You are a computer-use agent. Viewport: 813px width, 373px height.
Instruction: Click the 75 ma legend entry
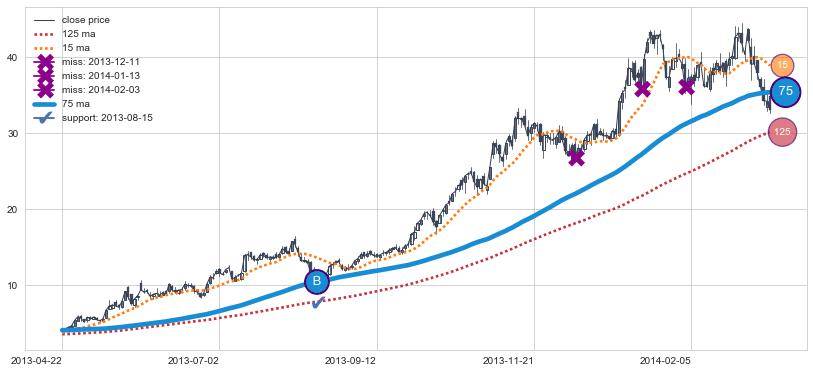click(62, 104)
